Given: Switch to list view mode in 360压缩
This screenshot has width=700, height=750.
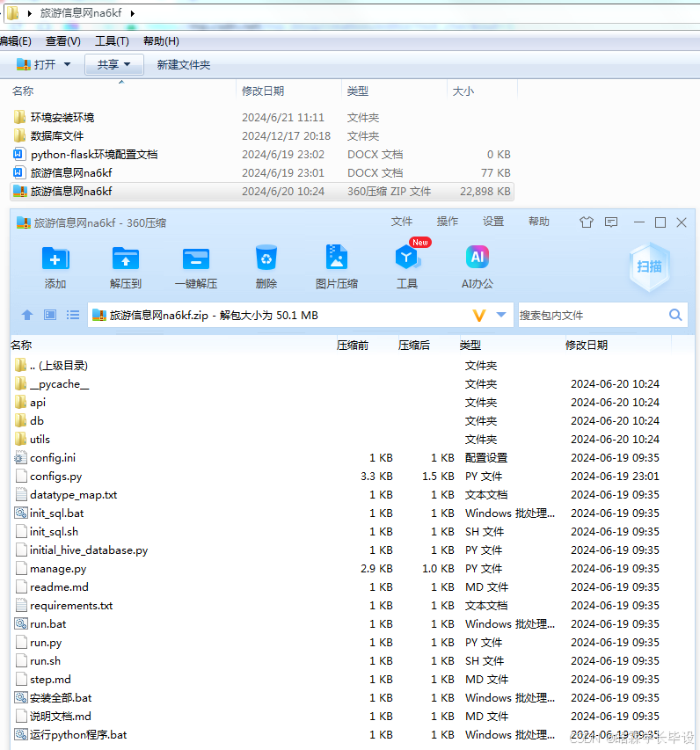Looking at the screenshot, I should point(73,315).
